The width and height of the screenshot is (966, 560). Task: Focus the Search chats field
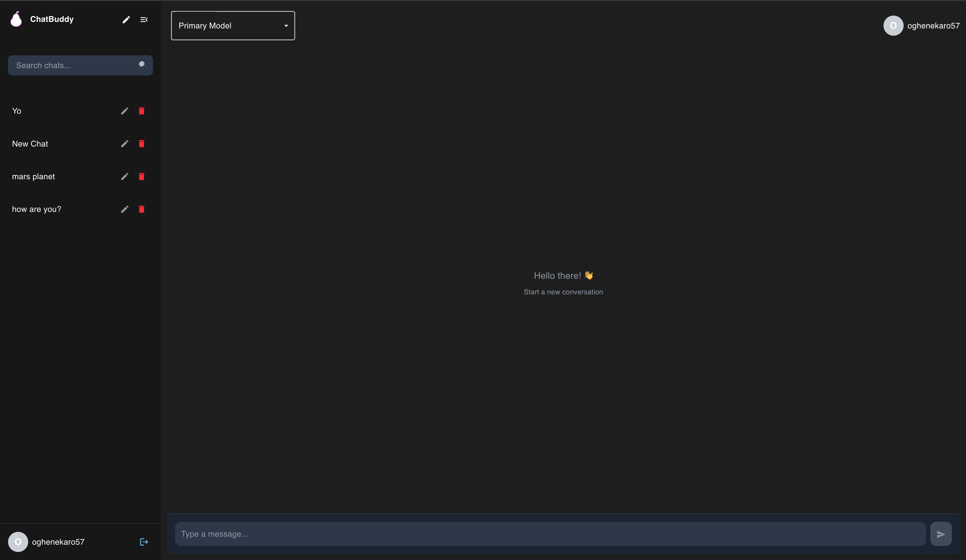click(80, 65)
